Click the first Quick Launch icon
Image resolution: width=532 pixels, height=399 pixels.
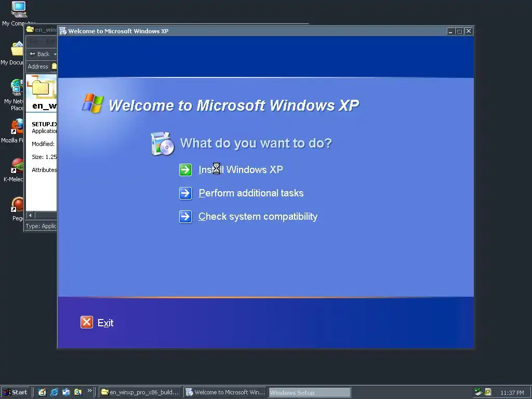pos(42,392)
